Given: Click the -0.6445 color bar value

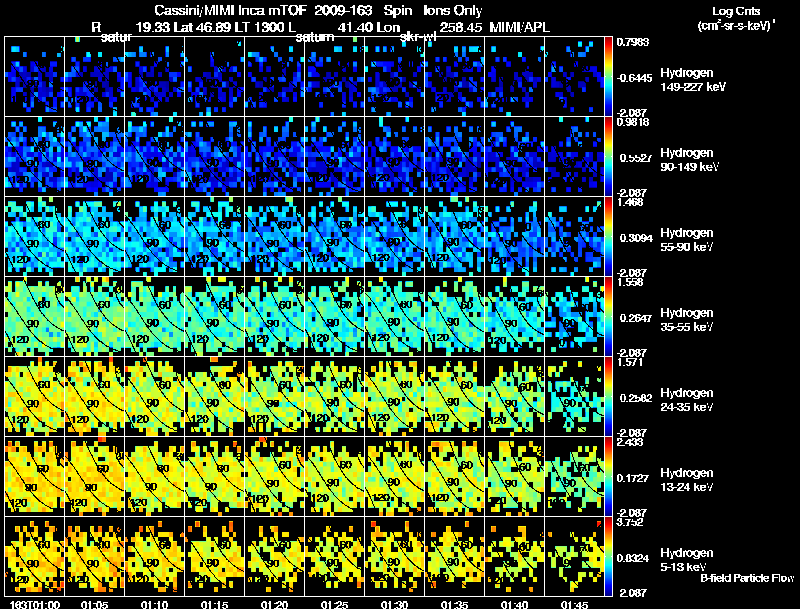Looking at the screenshot, I should [x=634, y=78].
